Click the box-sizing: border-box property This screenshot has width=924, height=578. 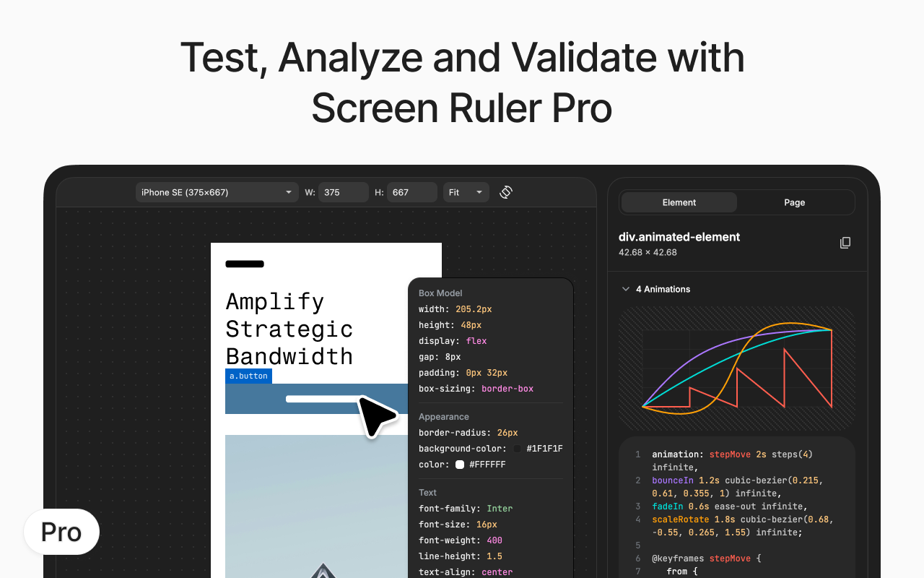(476, 389)
